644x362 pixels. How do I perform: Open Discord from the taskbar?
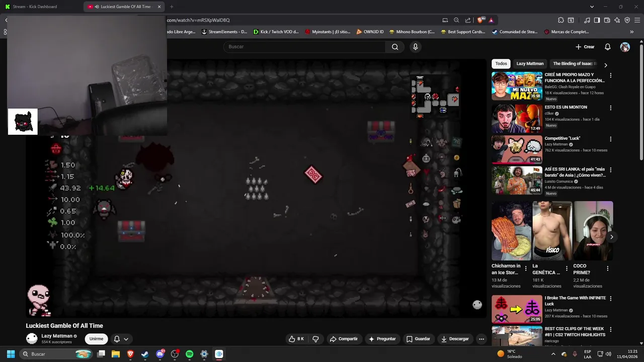(160, 354)
